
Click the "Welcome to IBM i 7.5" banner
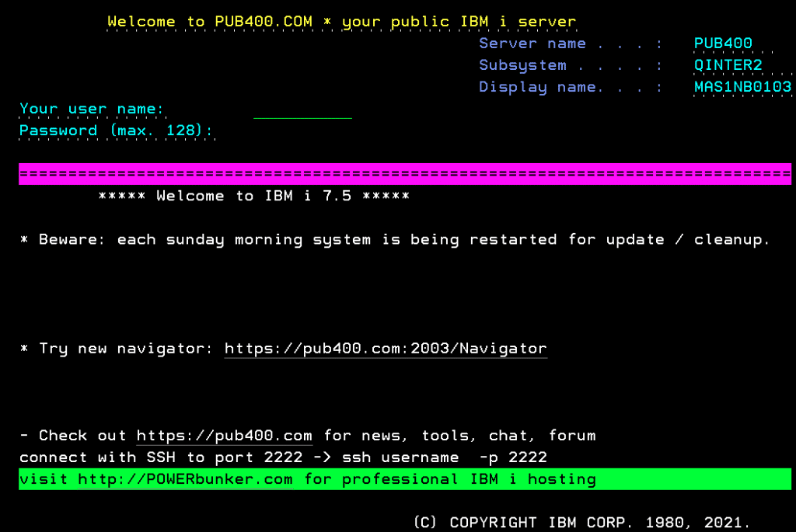254,196
